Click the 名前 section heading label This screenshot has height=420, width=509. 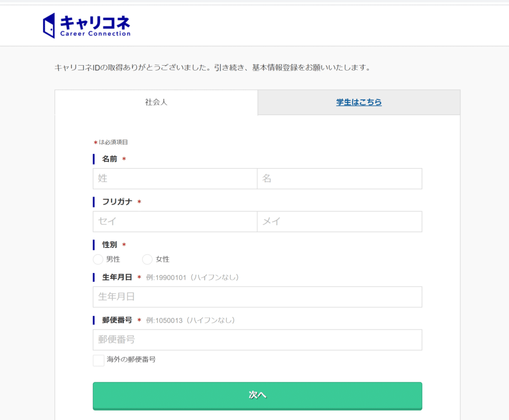click(x=109, y=159)
